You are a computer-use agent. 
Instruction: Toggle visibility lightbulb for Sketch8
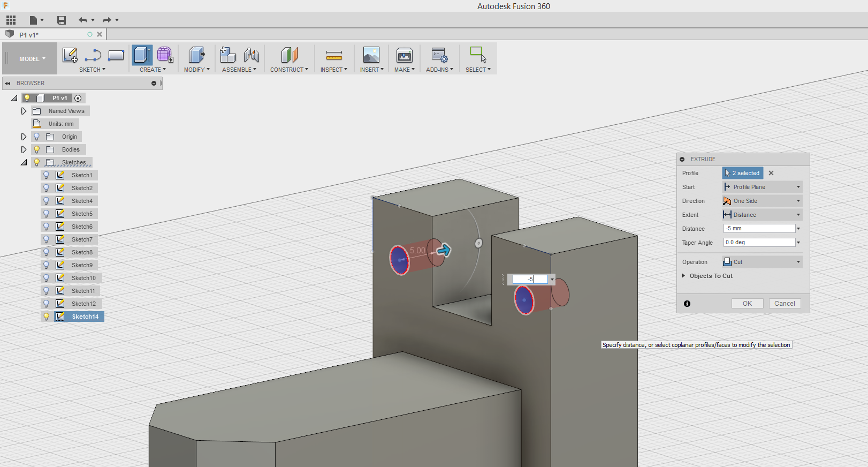(47, 252)
